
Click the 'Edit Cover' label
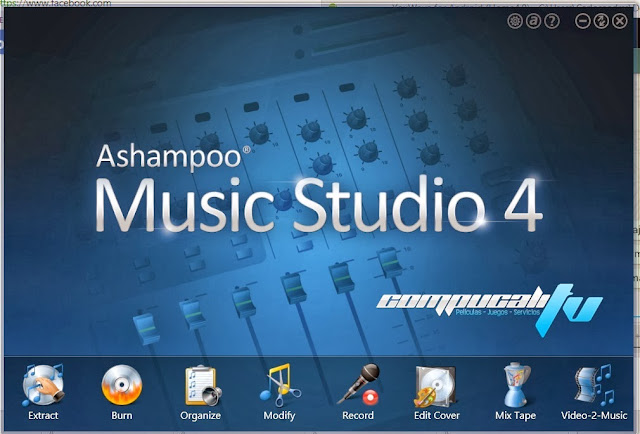tap(437, 416)
